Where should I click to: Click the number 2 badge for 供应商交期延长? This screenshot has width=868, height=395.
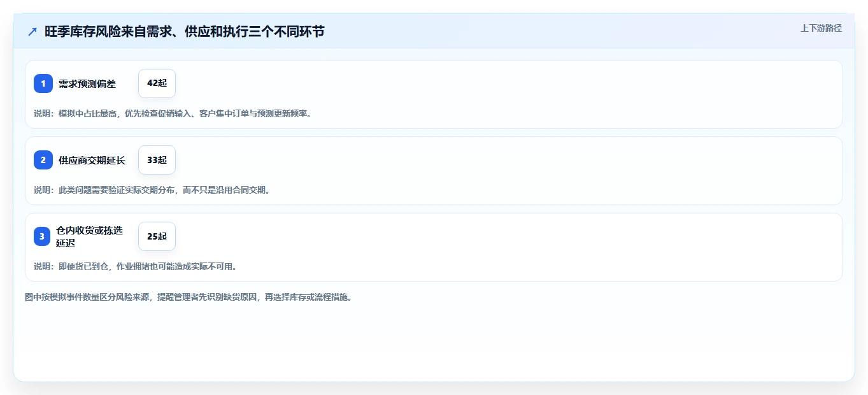[43, 160]
